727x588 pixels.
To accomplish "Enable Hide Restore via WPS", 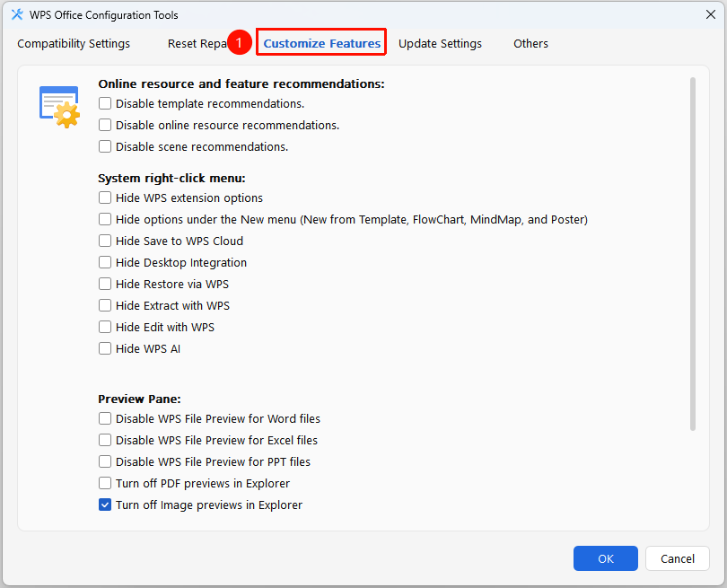I will [x=105, y=284].
